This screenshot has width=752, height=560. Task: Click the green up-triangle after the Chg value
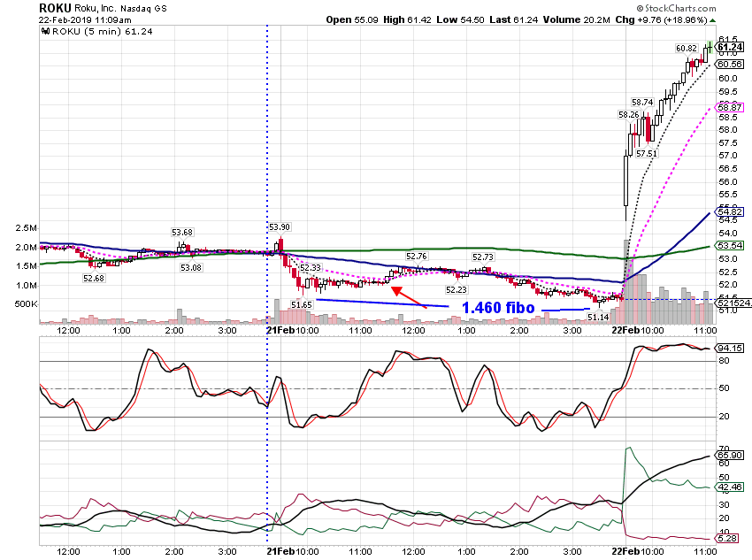(x=713, y=20)
